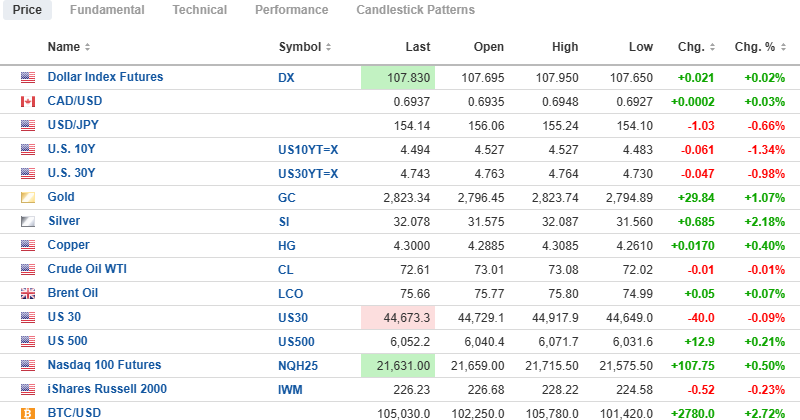This screenshot has height=420, width=800.
Task: Click the gold bar icon beside Gold
Action: point(28,198)
